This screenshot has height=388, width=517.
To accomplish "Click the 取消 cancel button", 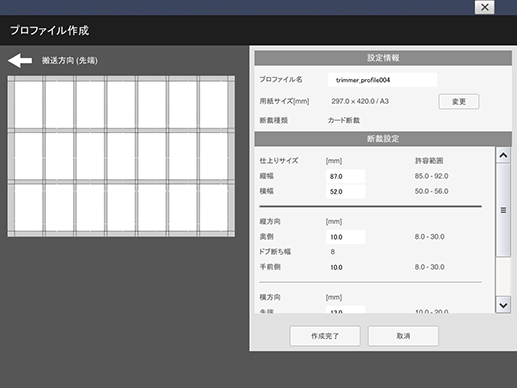I will [403, 336].
